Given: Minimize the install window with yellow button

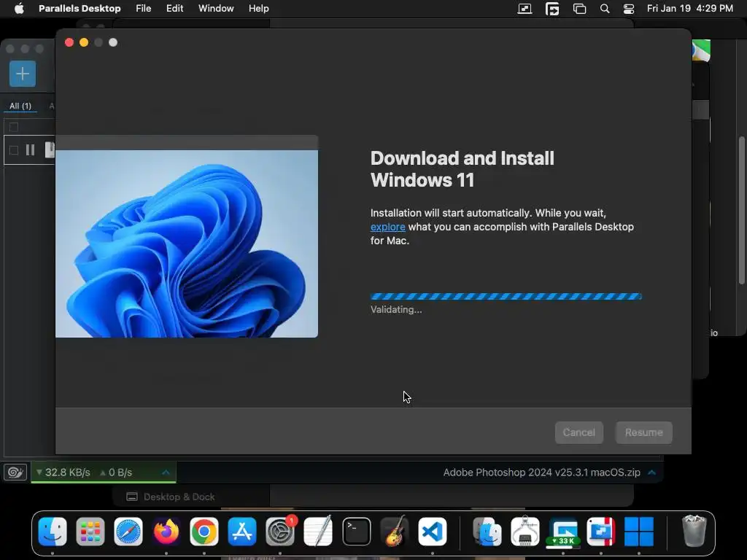Looking at the screenshot, I should (84, 42).
